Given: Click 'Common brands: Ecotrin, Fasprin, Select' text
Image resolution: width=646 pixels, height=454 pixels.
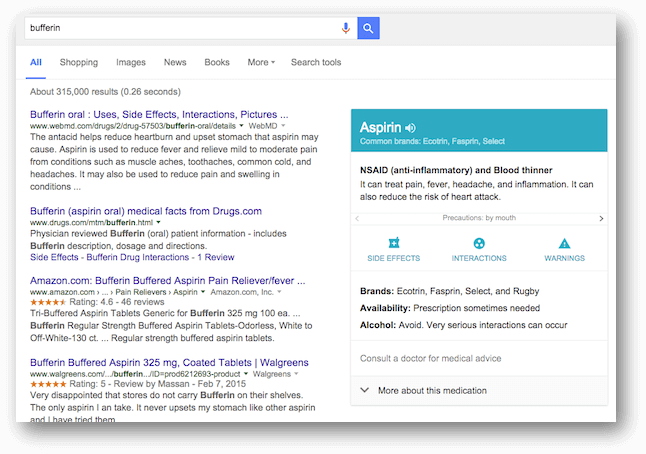Looking at the screenshot, I should [x=432, y=141].
